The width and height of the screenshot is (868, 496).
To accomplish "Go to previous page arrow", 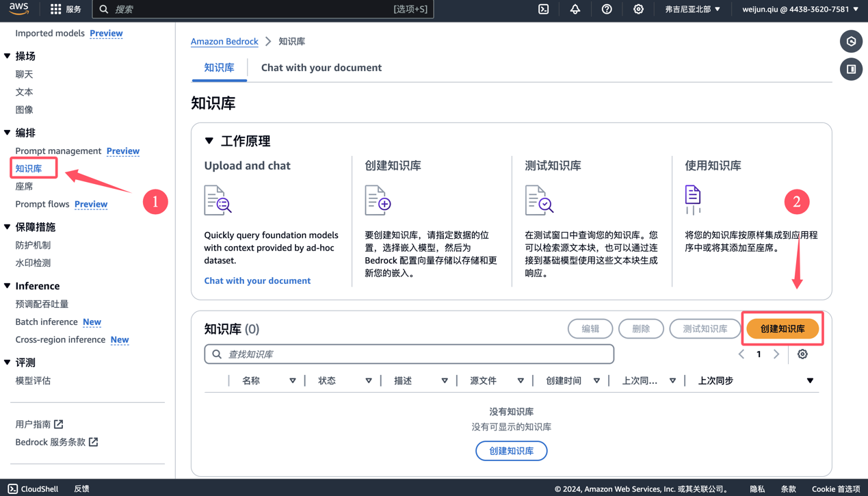I will pyautogui.click(x=741, y=354).
